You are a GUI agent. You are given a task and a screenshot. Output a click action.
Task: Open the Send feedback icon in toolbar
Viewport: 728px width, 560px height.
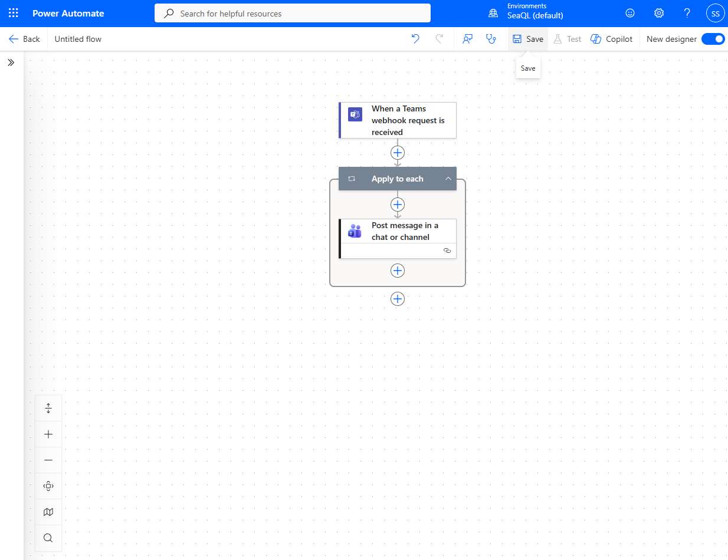click(x=468, y=39)
